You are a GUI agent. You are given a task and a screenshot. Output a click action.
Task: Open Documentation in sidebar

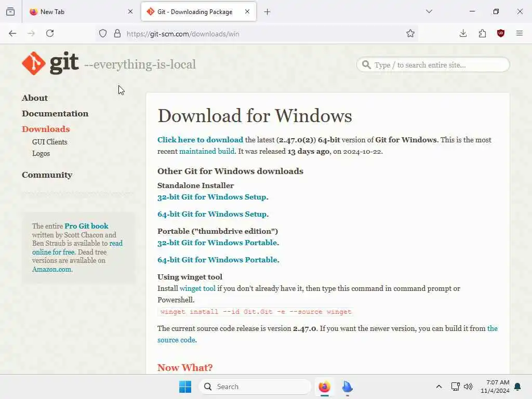point(55,114)
